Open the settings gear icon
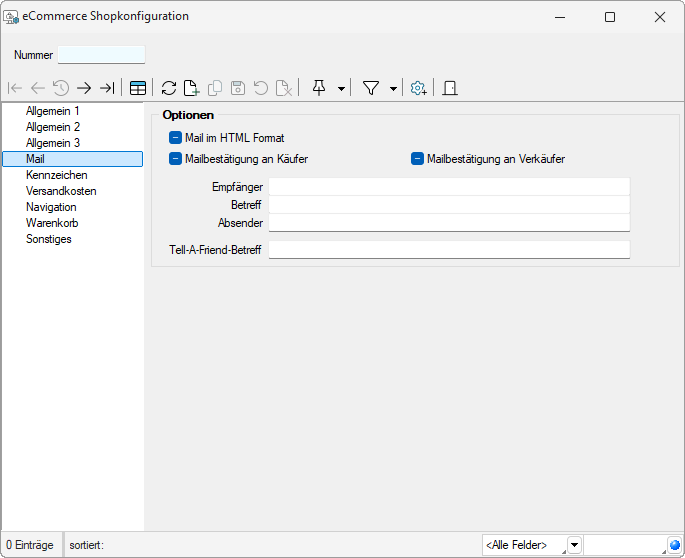The height and width of the screenshot is (558, 685). click(419, 88)
